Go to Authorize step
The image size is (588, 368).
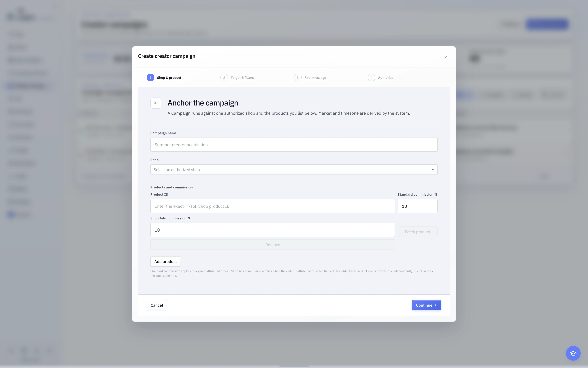point(380,78)
